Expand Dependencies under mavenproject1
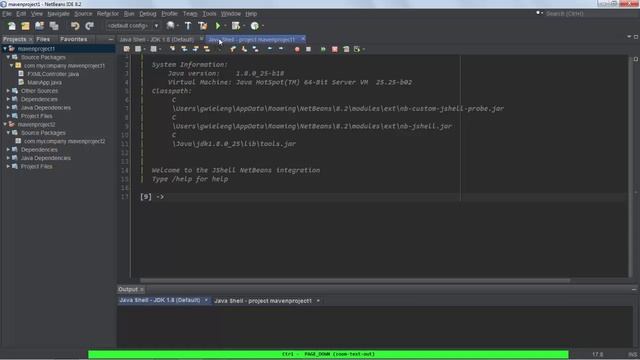This screenshot has width=640, height=360. pyautogui.click(x=8, y=99)
